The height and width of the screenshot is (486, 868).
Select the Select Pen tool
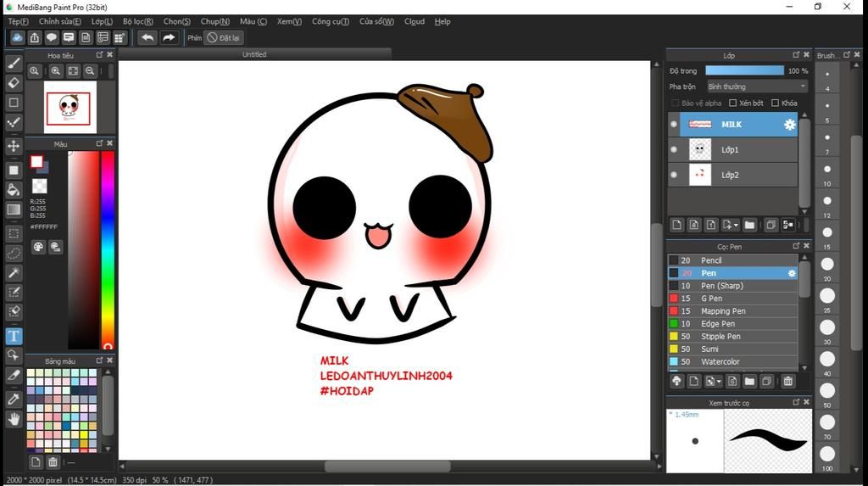pyautogui.click(x=14, y=292)
